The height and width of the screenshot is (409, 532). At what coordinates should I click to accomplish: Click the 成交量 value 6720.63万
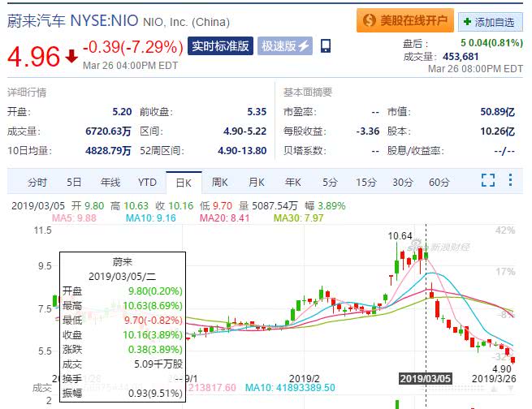click(x=108, y=131)
